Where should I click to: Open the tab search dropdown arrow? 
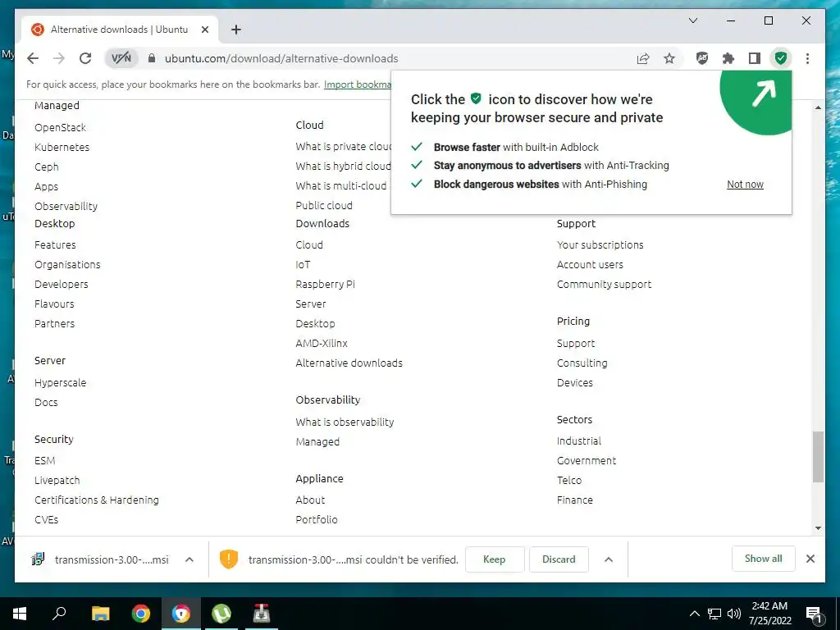point(692,21)
